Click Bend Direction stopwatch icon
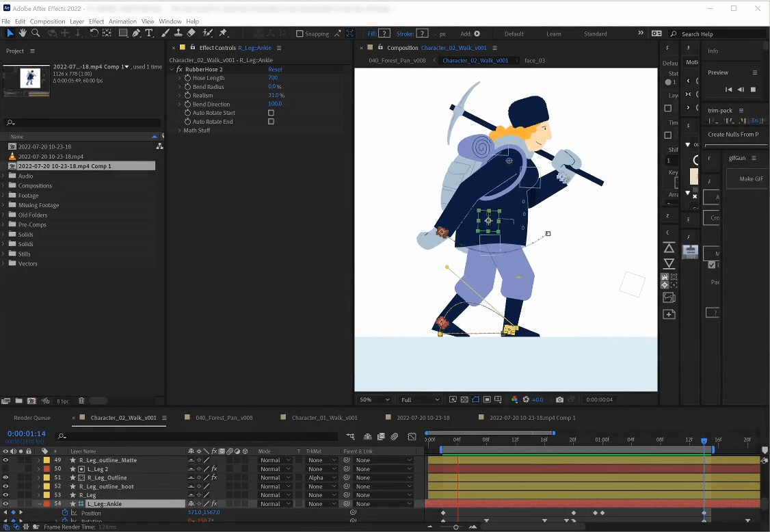 [x=187, y=104]
